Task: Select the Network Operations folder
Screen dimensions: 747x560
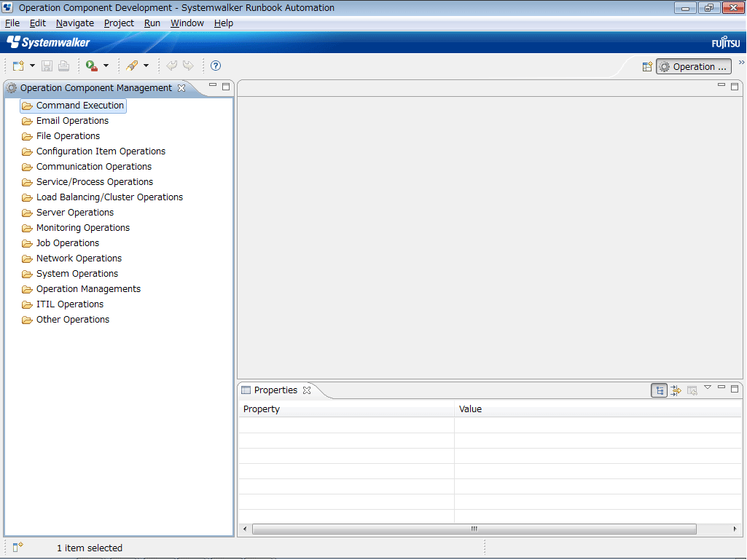Action: coord(72,258)
